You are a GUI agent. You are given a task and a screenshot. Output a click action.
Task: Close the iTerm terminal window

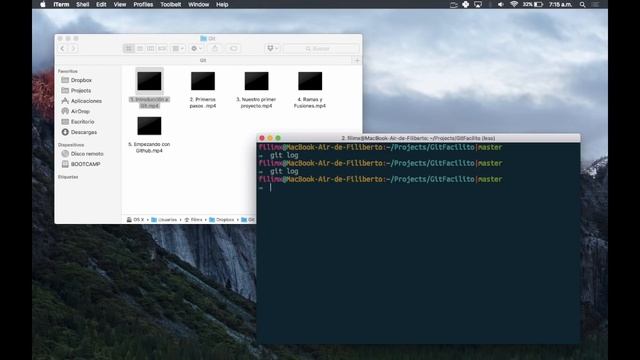coord(262,138)
